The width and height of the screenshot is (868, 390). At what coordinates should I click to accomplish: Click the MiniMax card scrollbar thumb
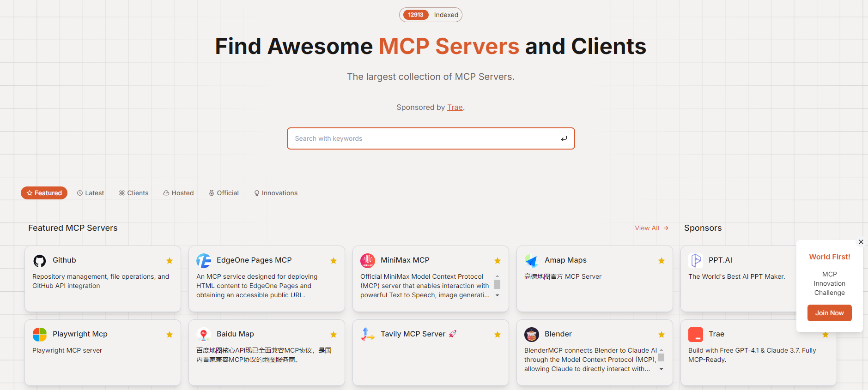[x=497, y=284]
